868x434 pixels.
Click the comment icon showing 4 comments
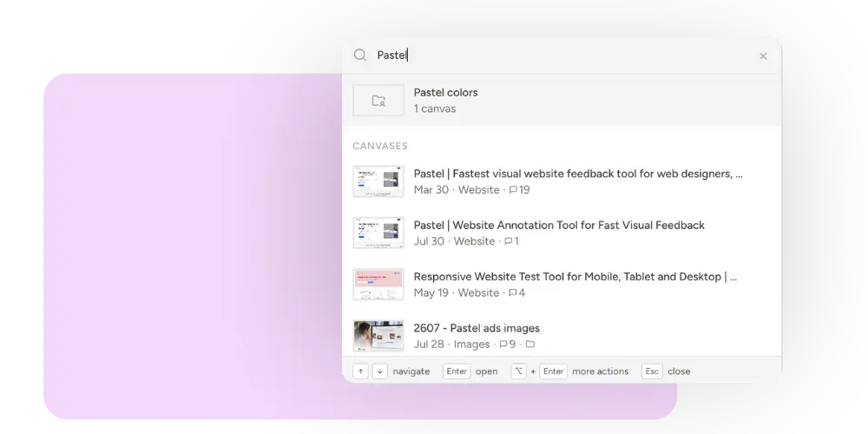pyautogui.click(x=513, y=293)
